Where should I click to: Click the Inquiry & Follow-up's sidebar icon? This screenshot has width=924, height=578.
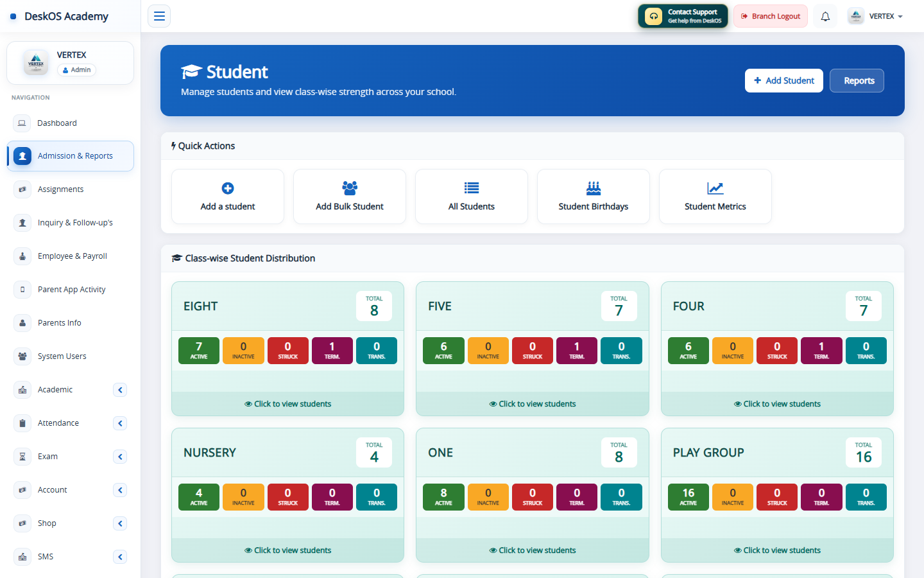22,223
